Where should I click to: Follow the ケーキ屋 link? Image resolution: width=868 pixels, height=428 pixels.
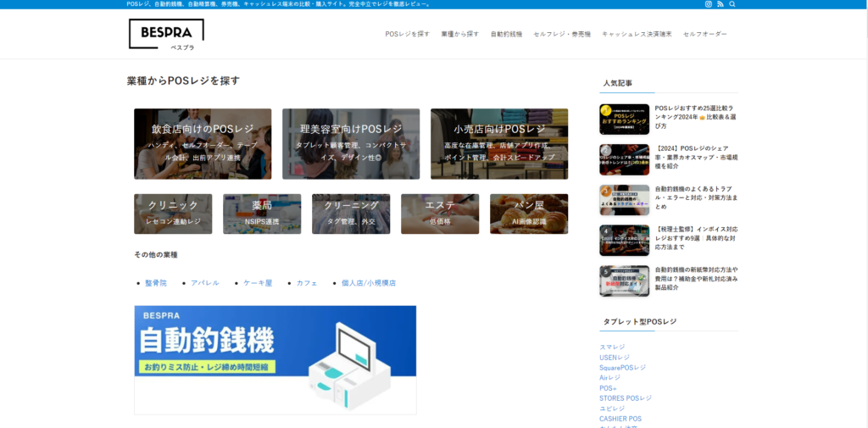click(258, 283)
